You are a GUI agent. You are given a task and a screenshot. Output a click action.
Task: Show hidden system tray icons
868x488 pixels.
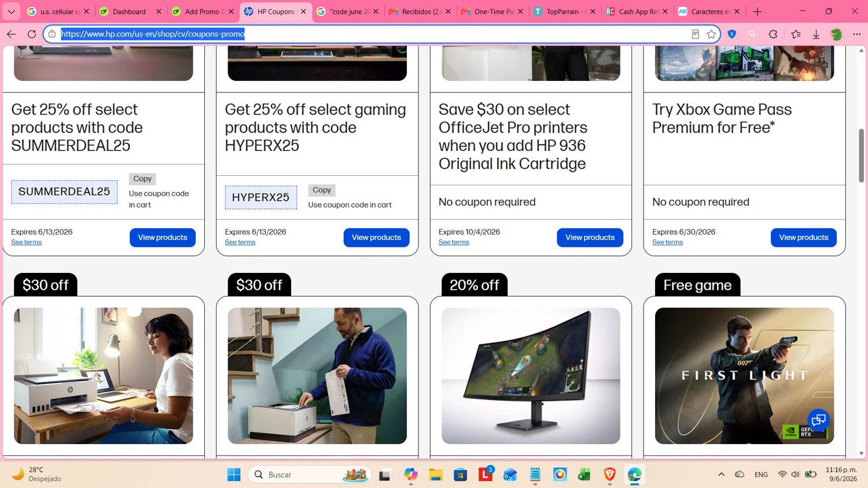[721, 475]
